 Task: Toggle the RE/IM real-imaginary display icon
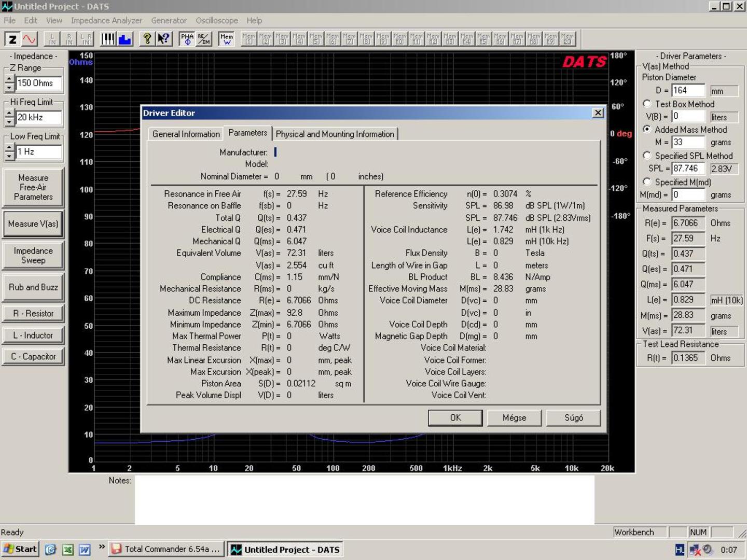pos(204,39)
